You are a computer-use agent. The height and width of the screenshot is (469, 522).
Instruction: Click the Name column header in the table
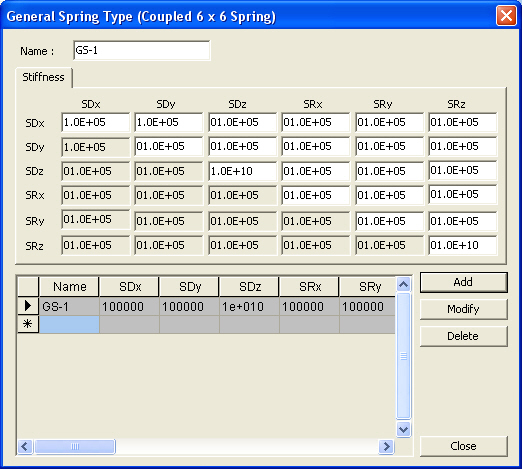(x=69, y=287)
